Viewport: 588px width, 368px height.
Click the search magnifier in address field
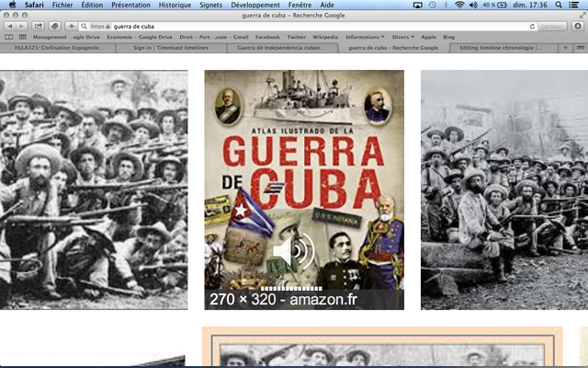[84, 27]
